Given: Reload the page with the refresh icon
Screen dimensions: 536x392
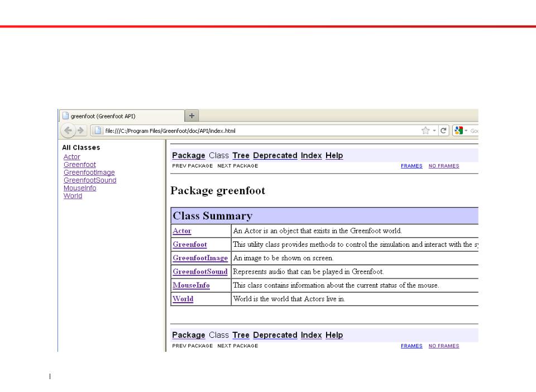Looking at the screenshot, I should click(443, 131).
